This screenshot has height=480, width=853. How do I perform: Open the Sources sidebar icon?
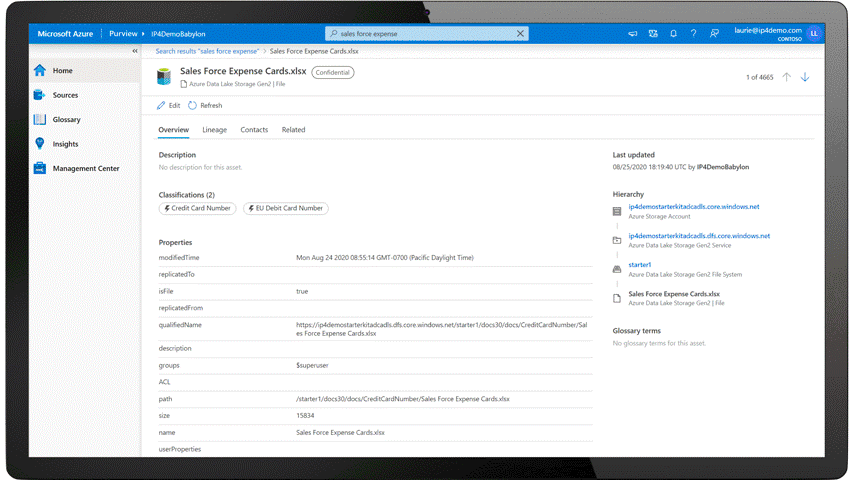point(40,95)
